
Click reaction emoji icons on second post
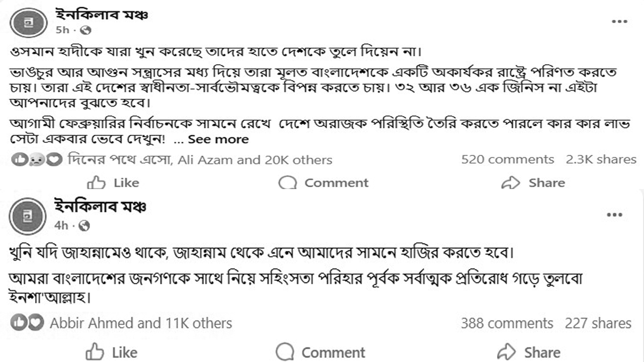(x=27, y=323)
